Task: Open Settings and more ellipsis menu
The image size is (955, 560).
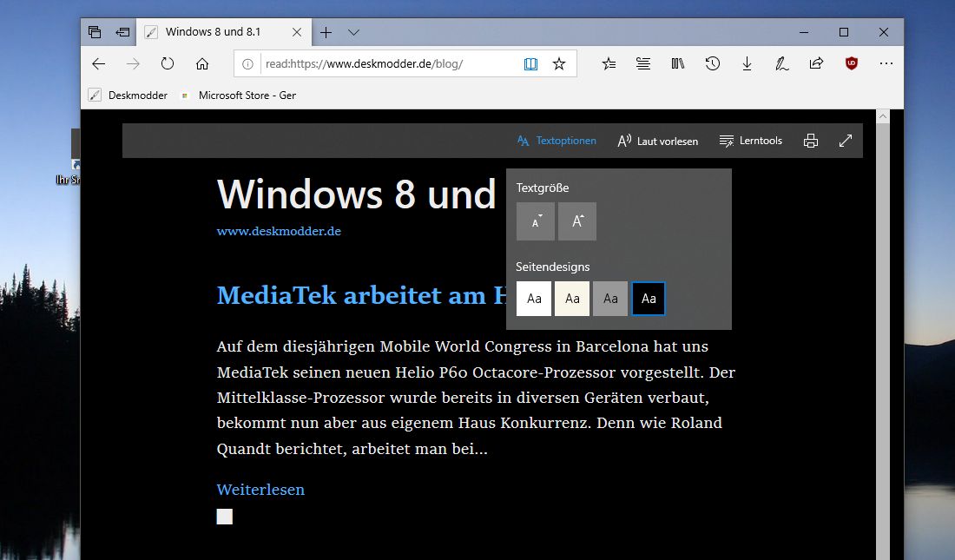Action: [x=886, y=63]
